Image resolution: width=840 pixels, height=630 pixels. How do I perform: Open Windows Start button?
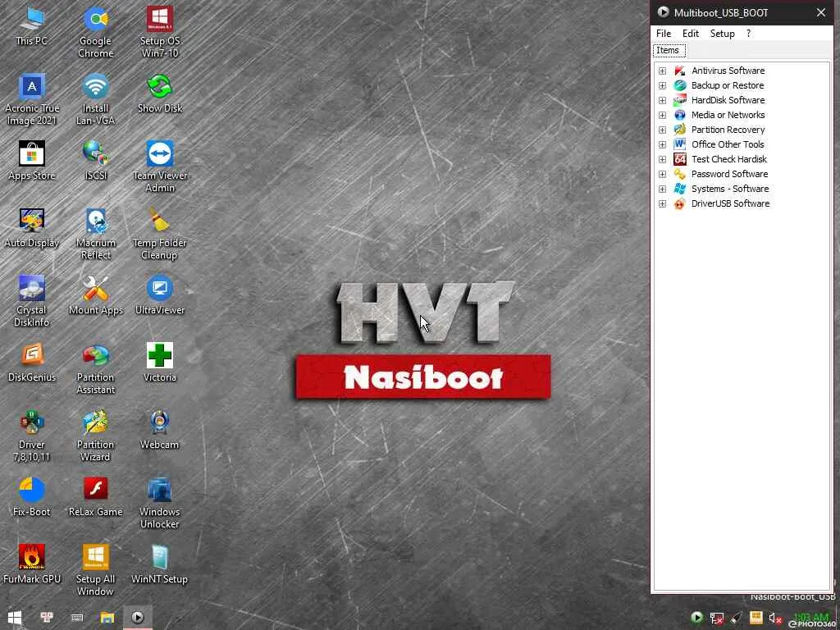pos(15,618)
